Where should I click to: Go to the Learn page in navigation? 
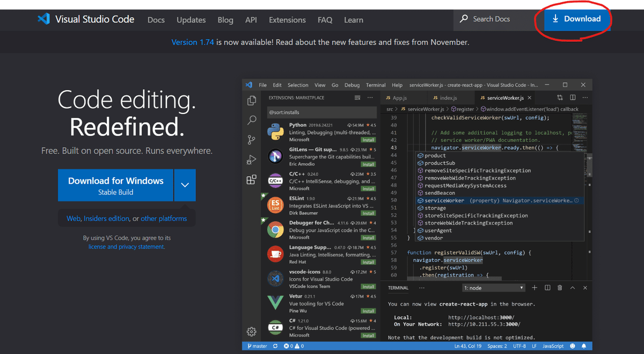354,20
